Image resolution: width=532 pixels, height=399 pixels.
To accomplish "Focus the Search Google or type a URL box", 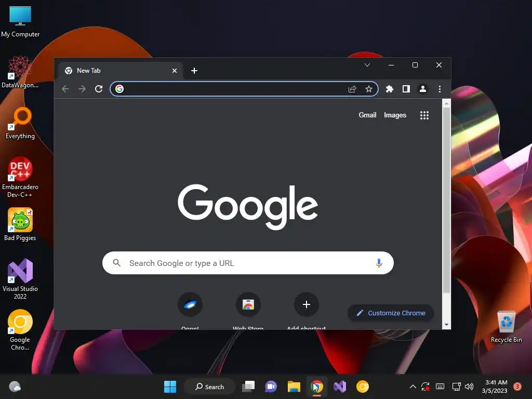I will pos(248,263).
